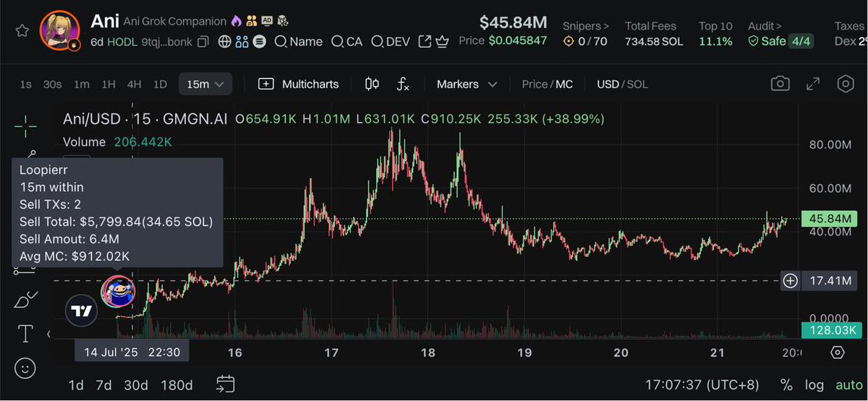Click the TradingView logo
This screenshot has height=401, width=868.
82,311
